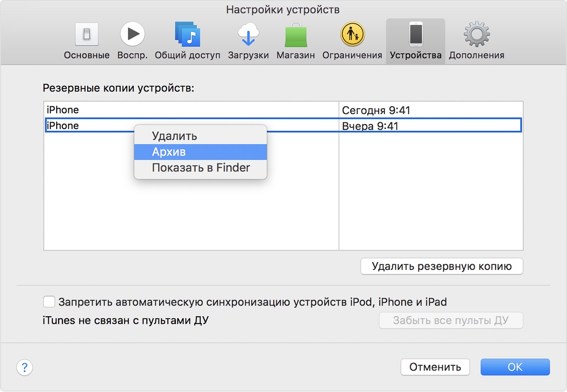Choose Показать в Finder menu item
The image size is (567, 392).
200,168
